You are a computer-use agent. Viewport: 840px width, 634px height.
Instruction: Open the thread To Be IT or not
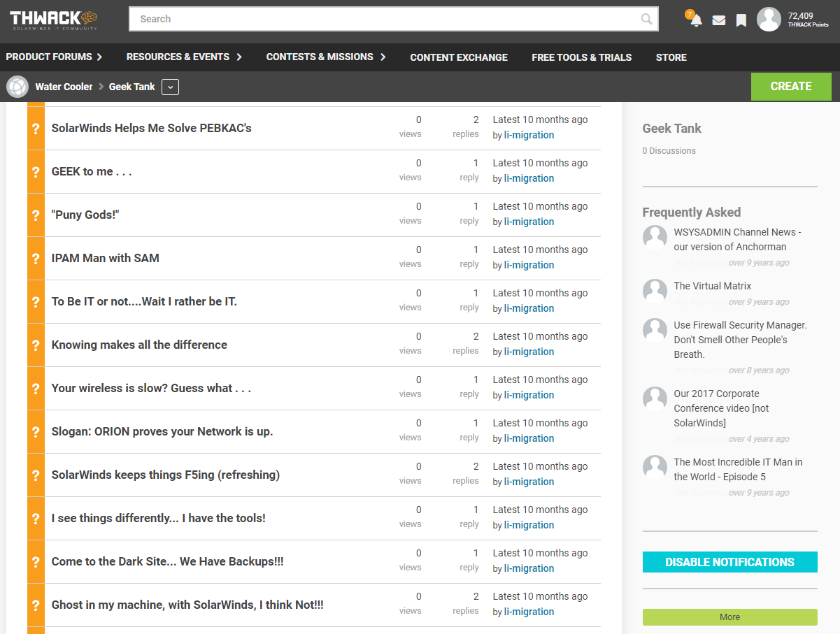[144, 301]
